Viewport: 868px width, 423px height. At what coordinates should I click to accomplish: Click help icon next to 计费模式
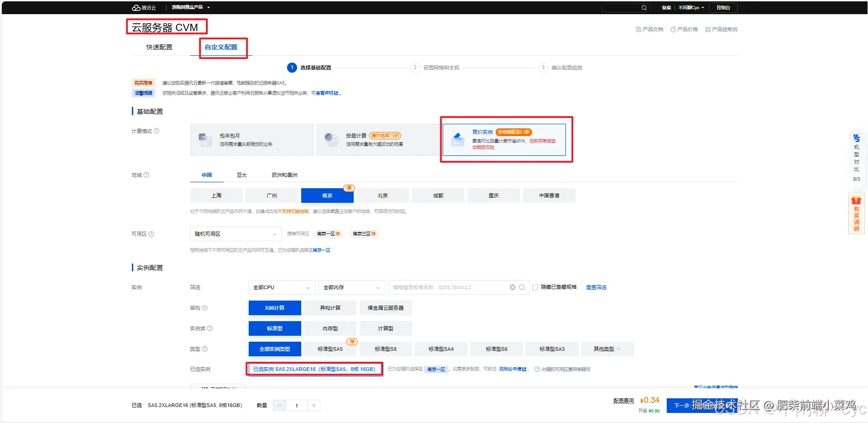(157, 131)
